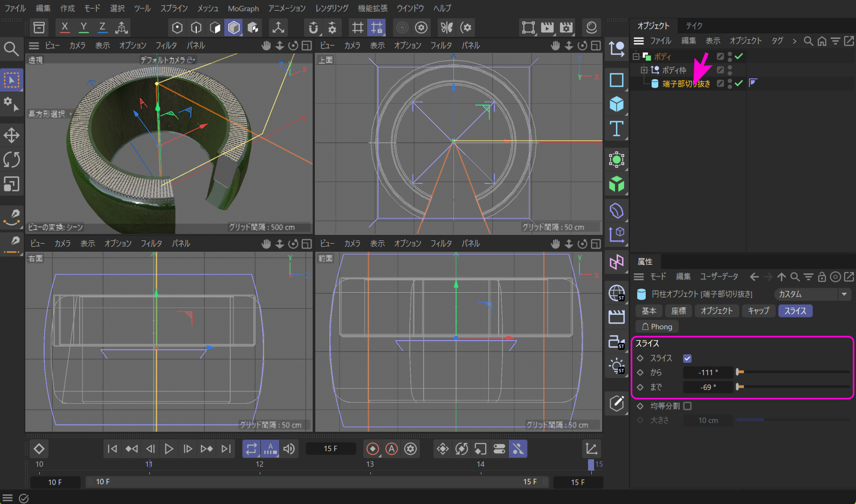This screenshot has height=504, width=856.
Task: Open the カスタム dropdown in attributes
Action: tap(812, 294)
